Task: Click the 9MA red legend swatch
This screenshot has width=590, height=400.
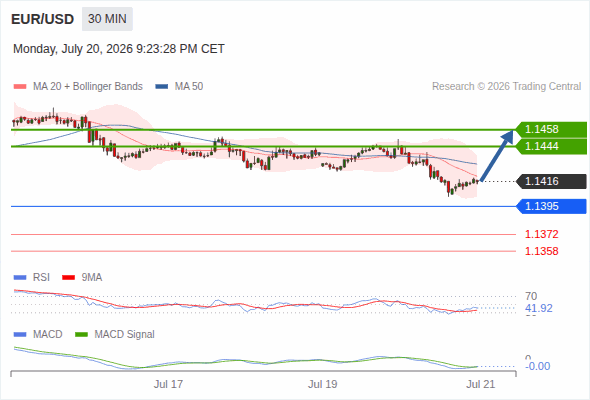Action: 68,278
